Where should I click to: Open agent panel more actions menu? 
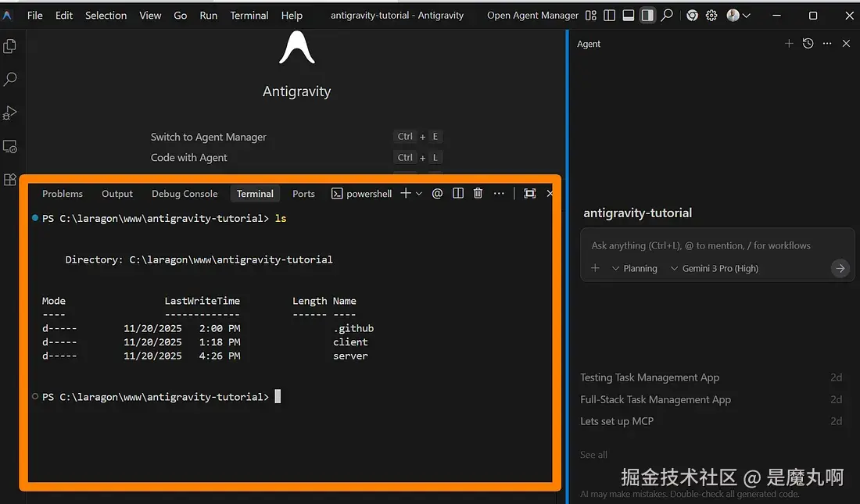click(827, 43)
